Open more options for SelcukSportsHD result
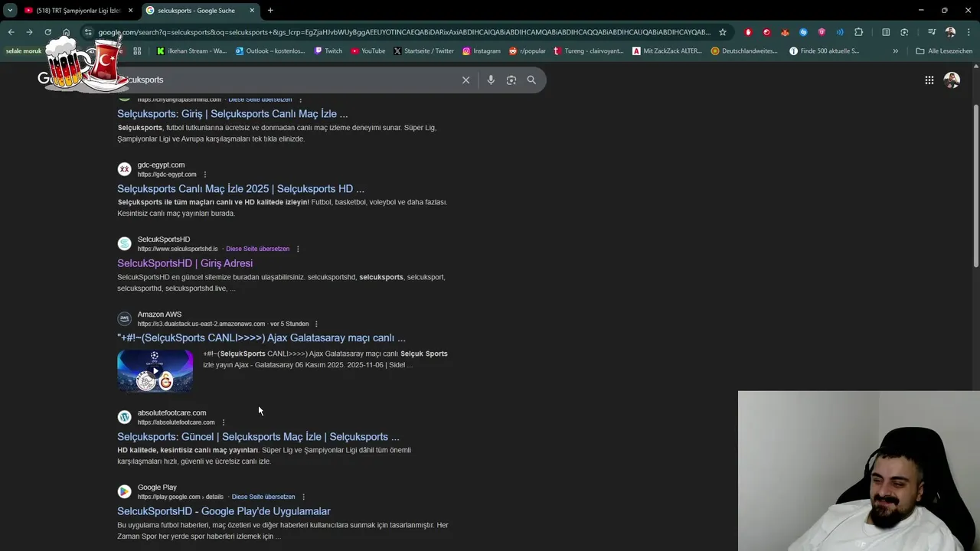The image size is (980, 551). tap(298, 249)
